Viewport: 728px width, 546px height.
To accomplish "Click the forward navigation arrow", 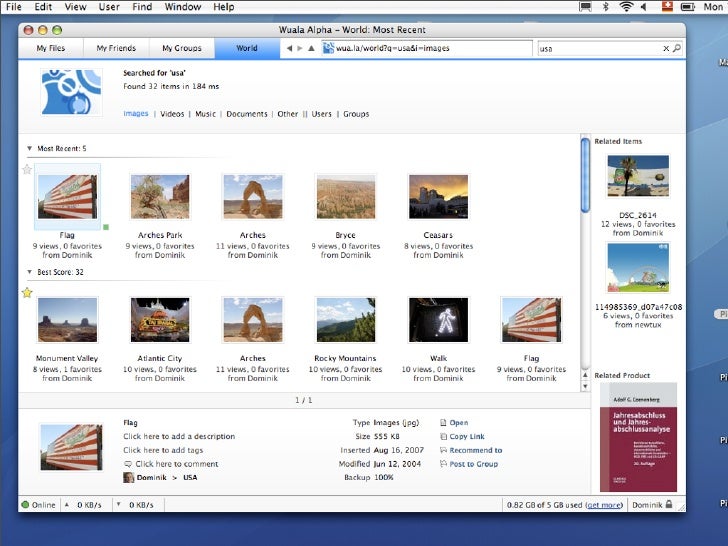I will [300, 48].
